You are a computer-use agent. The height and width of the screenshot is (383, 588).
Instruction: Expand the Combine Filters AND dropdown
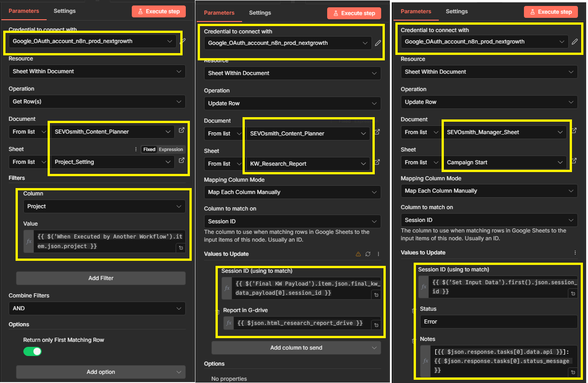tap(97, 308)
